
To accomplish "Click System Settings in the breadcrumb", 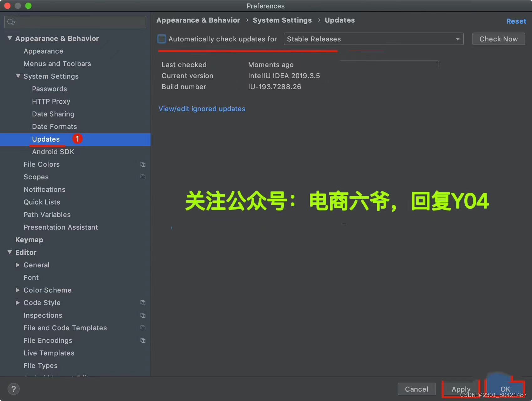I will (x=282, y=20).
